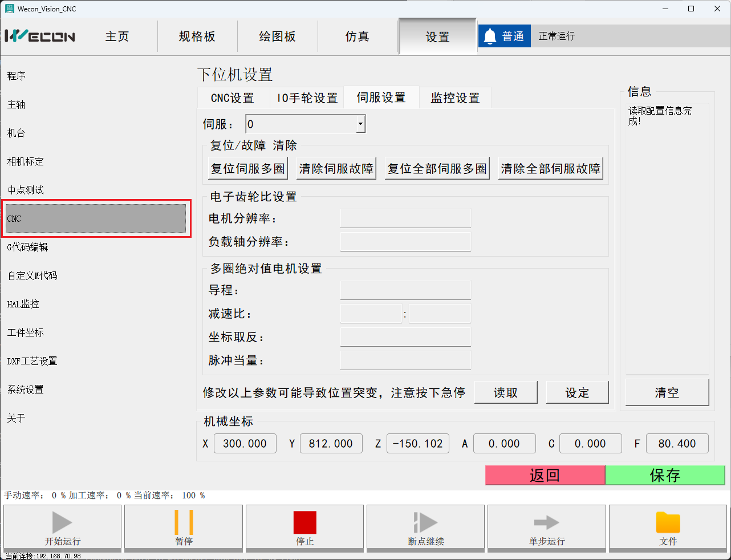This screenshot has width=731, height=560.
Task: Select G代码编辑 in the sidebar
Action: (x=27, y=247)
